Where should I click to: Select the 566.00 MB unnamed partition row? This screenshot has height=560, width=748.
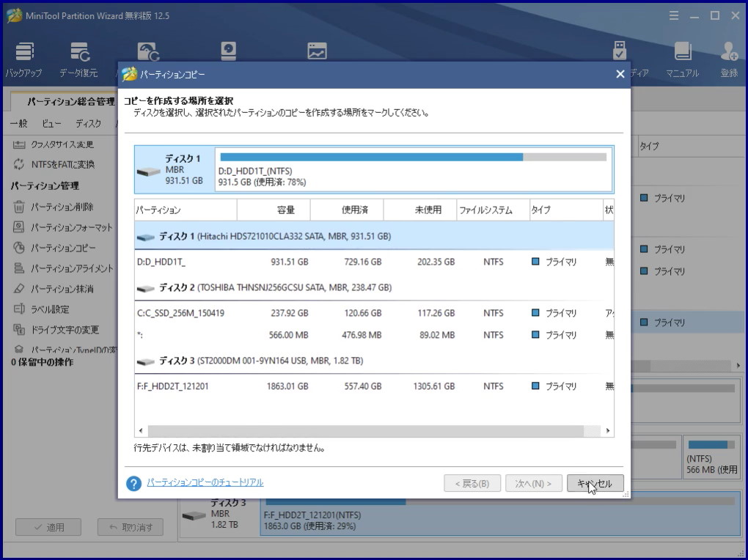click(374, 335)
